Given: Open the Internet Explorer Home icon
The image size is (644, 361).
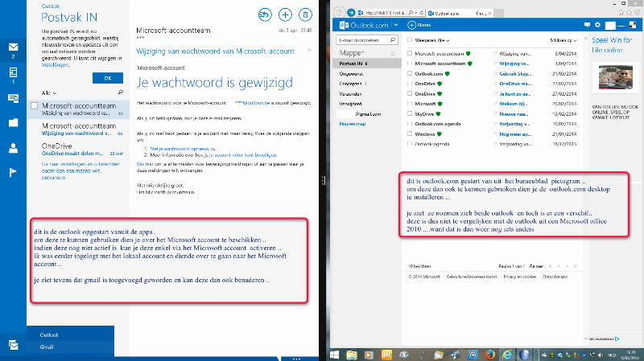Looking at the screenshot, I should pos(621,13).
